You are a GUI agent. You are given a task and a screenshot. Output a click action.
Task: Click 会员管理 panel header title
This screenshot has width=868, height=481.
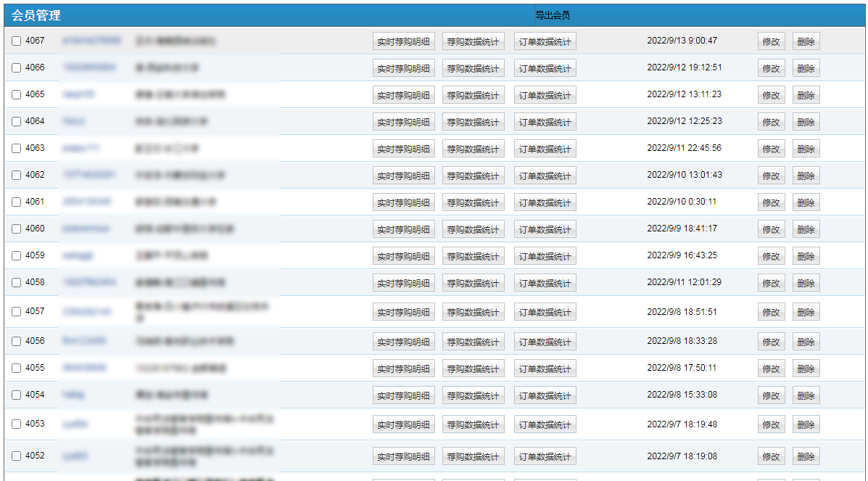(36, 15)
